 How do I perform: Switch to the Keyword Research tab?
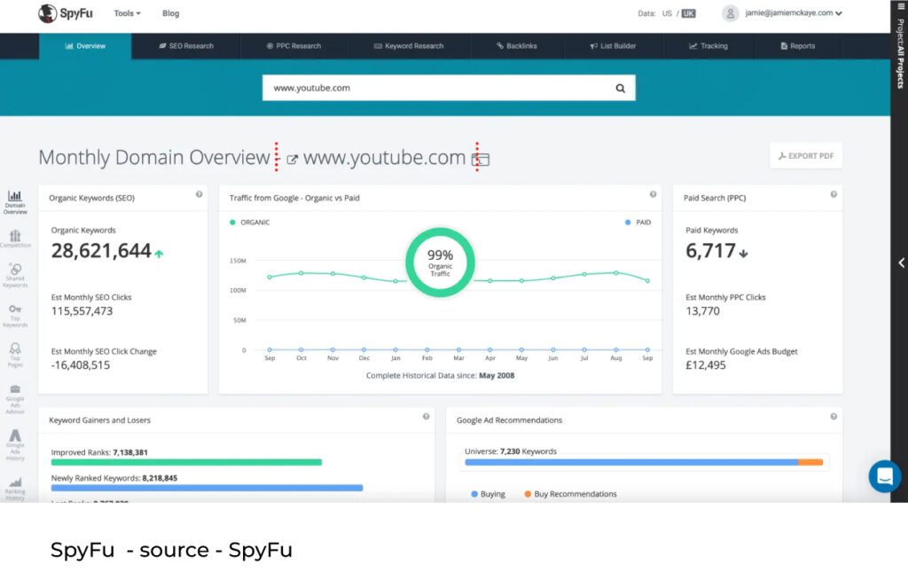point(409,46)
